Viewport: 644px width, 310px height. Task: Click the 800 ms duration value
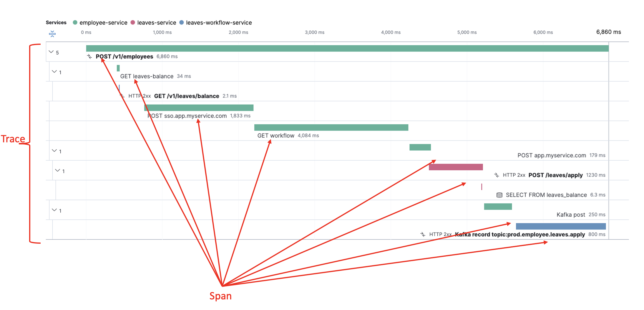pos(597,234)
